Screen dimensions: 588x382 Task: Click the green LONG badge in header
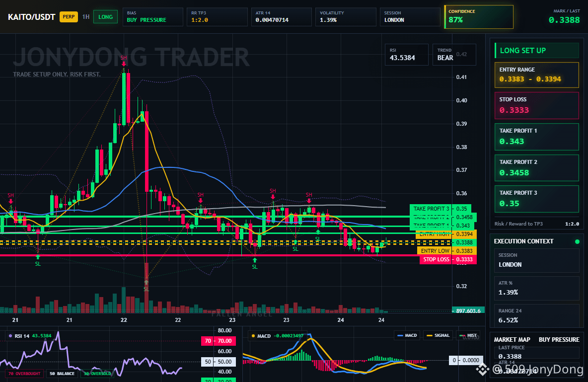pyautogui.click(x=105, y=17)
